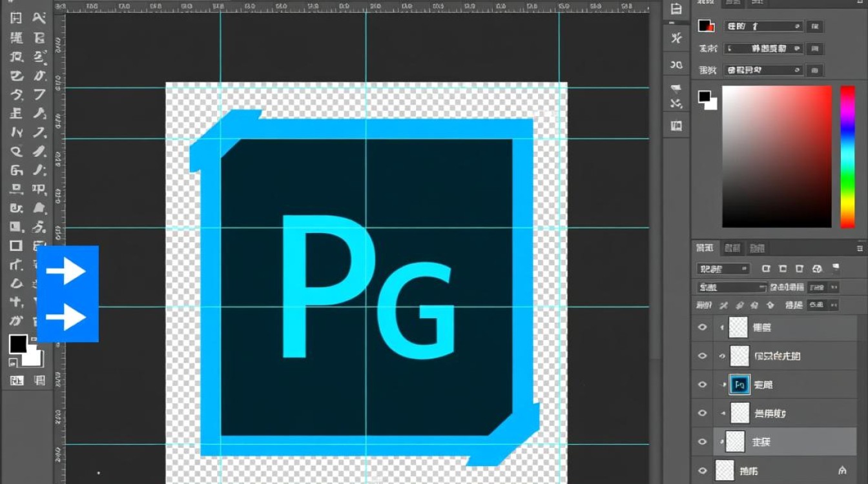Hide the topmost layer with eye icon
Viewport: 868px width, 484px height.
click(x=703, y=327)
